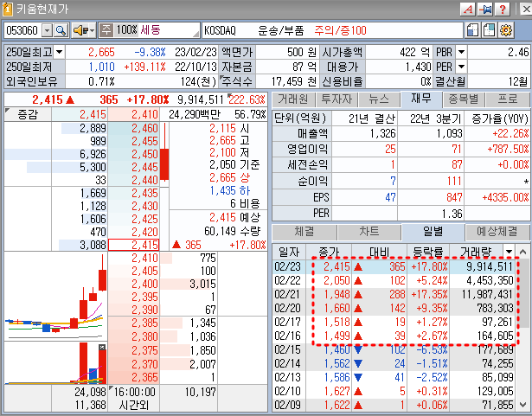This screenshot has height=416, width=532.
Task: Open the 거래량 column dropdown arrow
Action: 509,252
